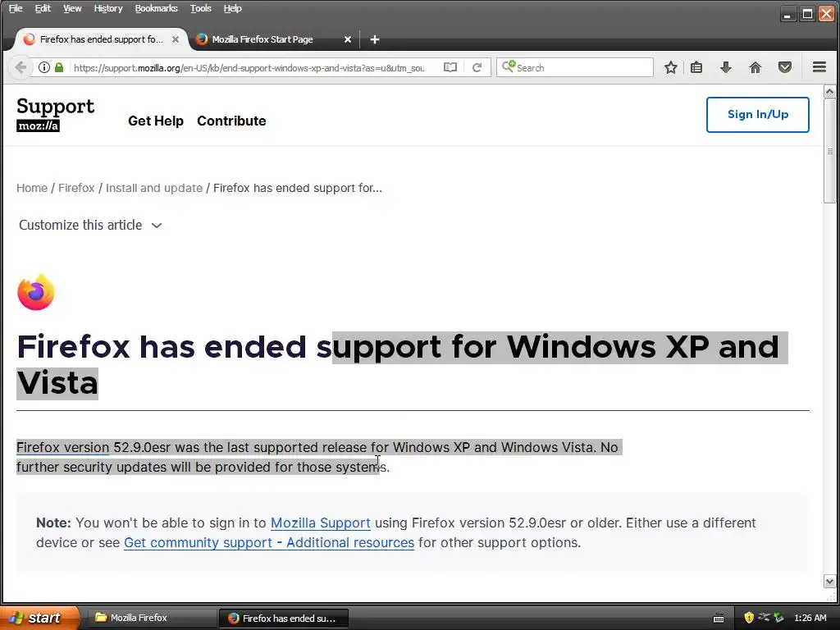This screenshot has width=840, height=630.
Task: Click the 'Firefox has ended support for...' breadcrumb text
Action: pos(297,188)
